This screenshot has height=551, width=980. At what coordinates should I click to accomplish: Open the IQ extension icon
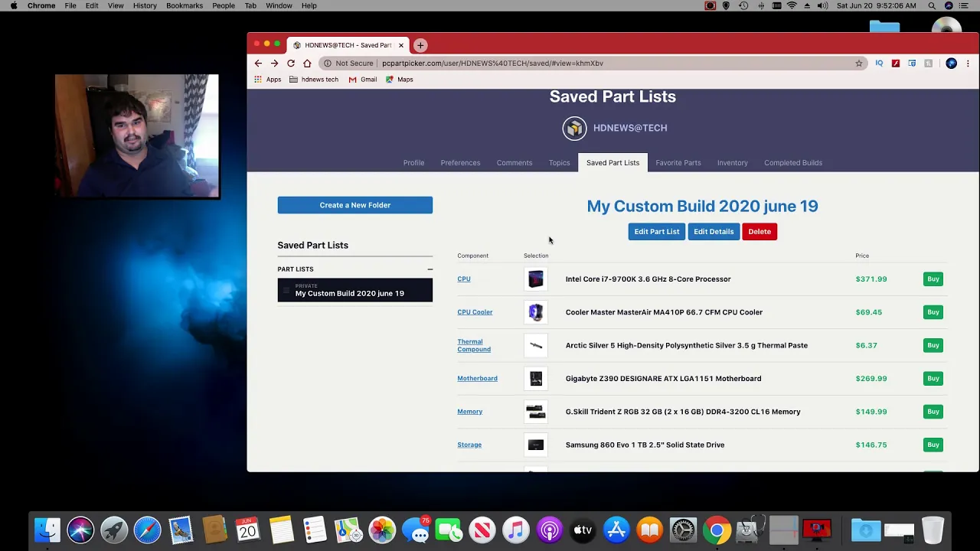click(x=879, y=64)
